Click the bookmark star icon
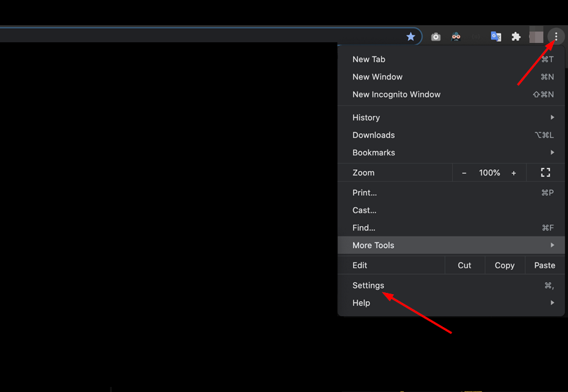This screenshot has height=392, width=568. point(411,37)
